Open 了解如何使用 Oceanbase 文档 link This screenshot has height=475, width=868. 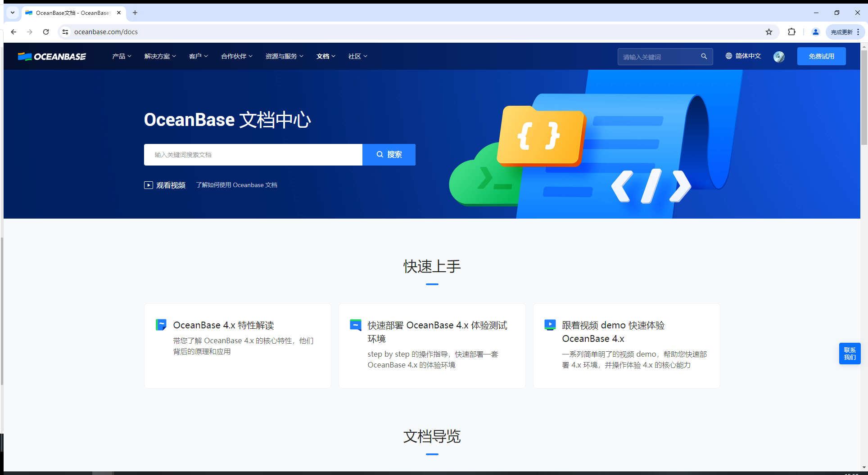point(236,185)
